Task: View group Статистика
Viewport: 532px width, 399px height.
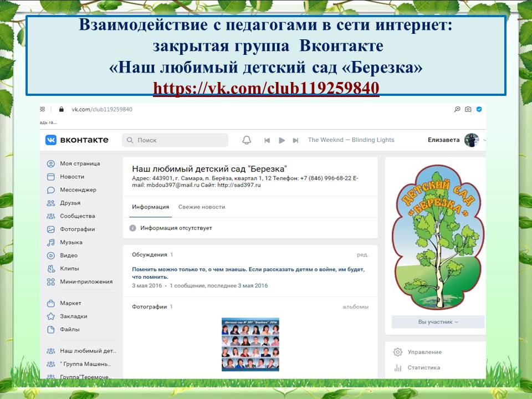Action: 423,367
